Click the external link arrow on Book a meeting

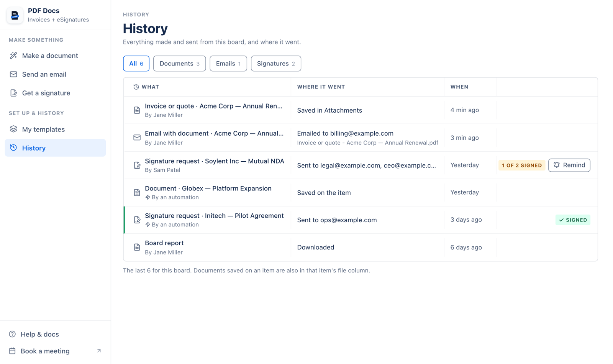tap(99, 351)
